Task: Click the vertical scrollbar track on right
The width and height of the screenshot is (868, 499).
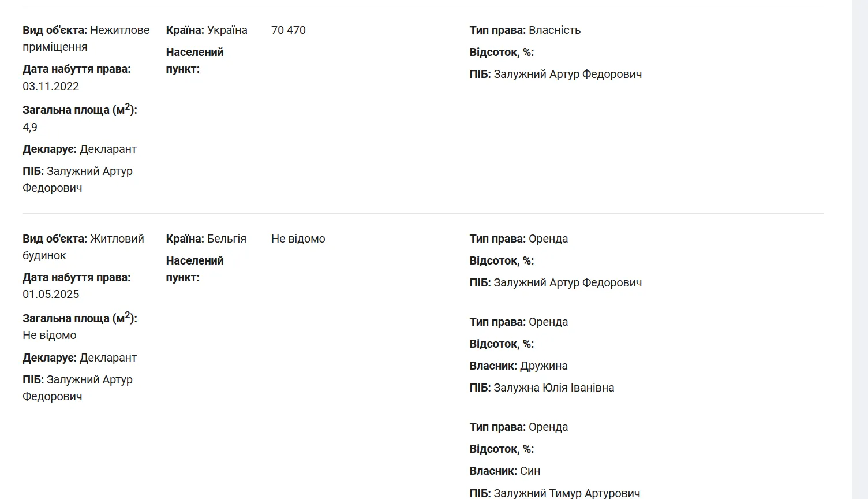Action: click(x=859, y=249)
